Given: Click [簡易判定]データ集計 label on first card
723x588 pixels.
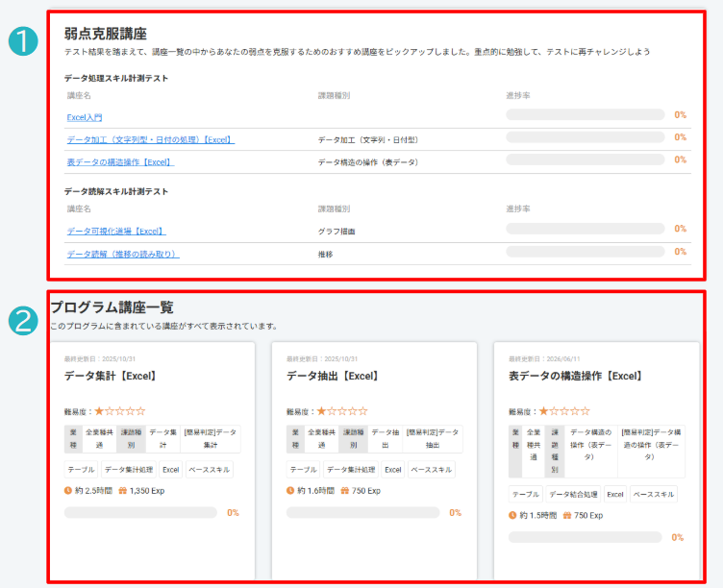Looking at the screenshot, I should [211, 439].
